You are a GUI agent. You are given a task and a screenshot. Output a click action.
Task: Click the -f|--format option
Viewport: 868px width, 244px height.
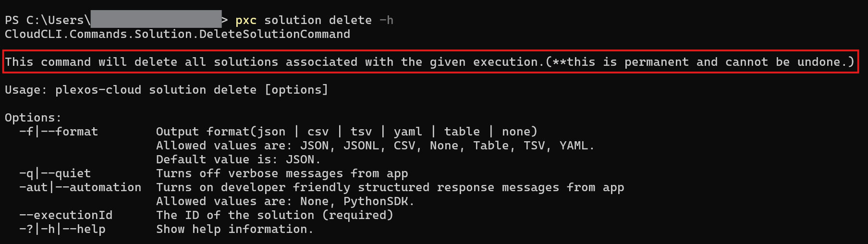59,132
